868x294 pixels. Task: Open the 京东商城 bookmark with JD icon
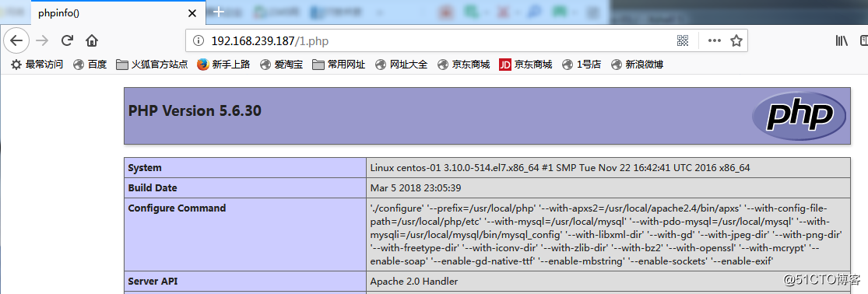tap(525, 65)
